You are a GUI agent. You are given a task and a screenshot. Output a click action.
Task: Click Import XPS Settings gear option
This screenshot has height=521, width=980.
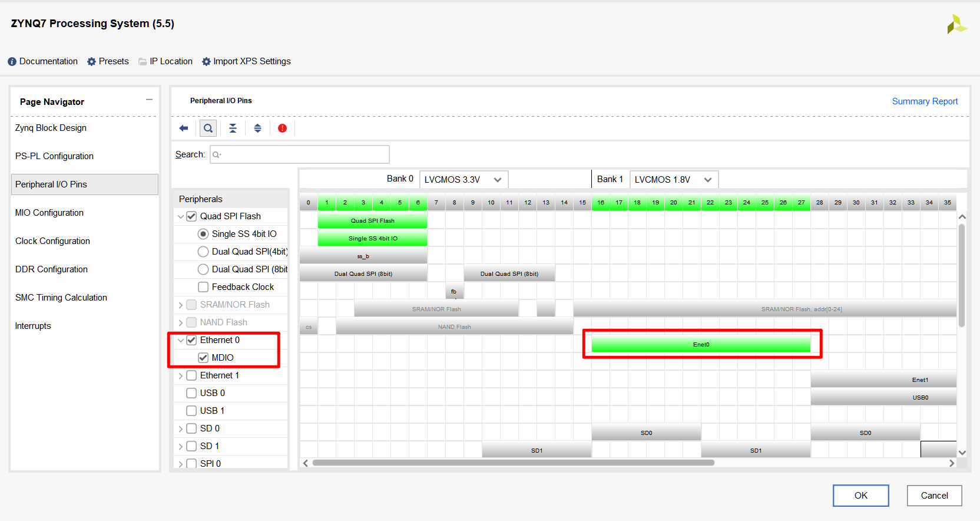(x=246, y=61)
